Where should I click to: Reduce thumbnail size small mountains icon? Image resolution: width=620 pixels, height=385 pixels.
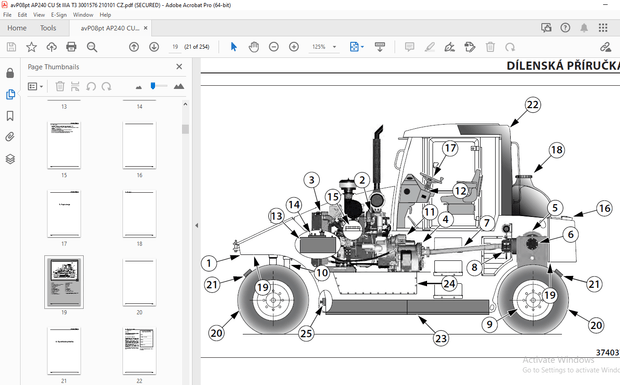point(138,87)
